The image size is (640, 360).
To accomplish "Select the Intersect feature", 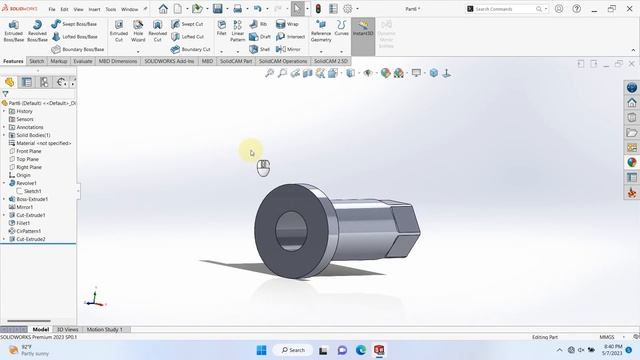I will [290, 37].
